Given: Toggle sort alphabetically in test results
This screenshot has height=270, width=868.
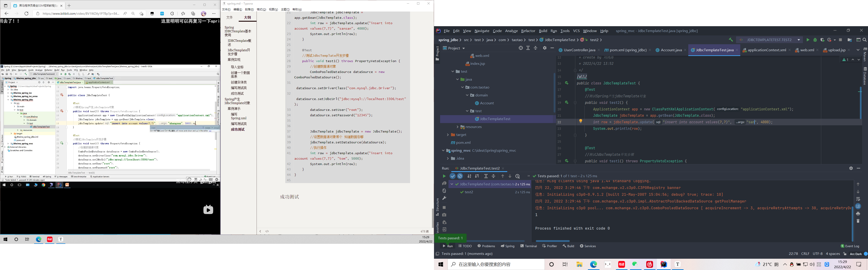Looking at the screenshot, I should click(x=469, y=176).
